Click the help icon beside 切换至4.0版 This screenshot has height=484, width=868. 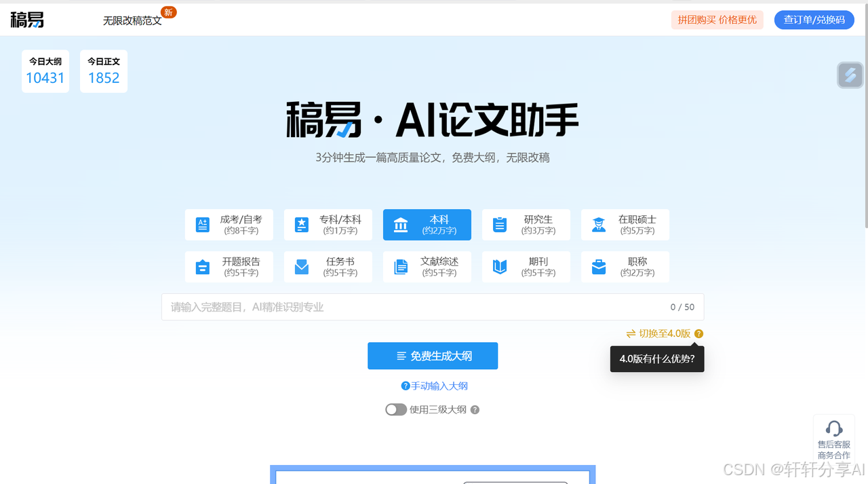coord(698,334)
